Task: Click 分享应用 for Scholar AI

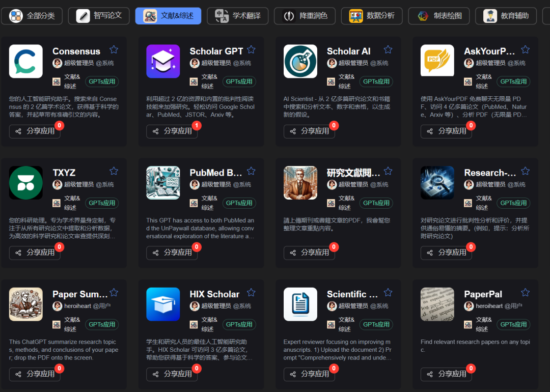Action: pyautogui.click(x=309, y=131)
